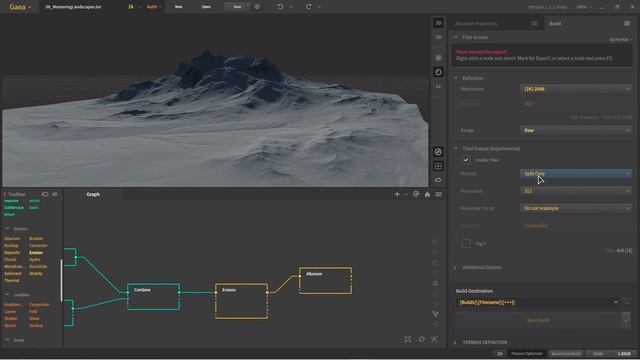Viewport: 640px width, 360px height.
Task: Click the highlighted shading icon beside viewport
Action: point(438,72)
